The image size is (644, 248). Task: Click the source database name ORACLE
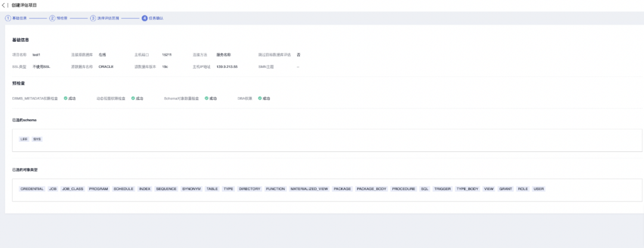tap(106, 67)
